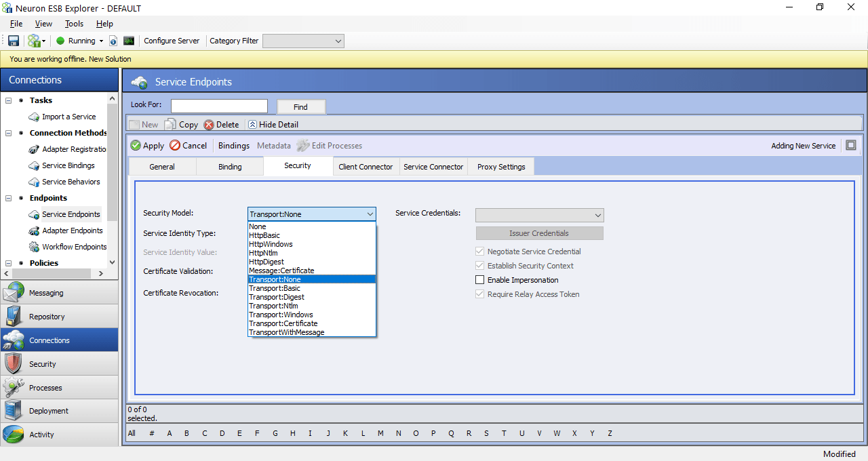
Task: Open the Tools menu
Action: (74, 24)
